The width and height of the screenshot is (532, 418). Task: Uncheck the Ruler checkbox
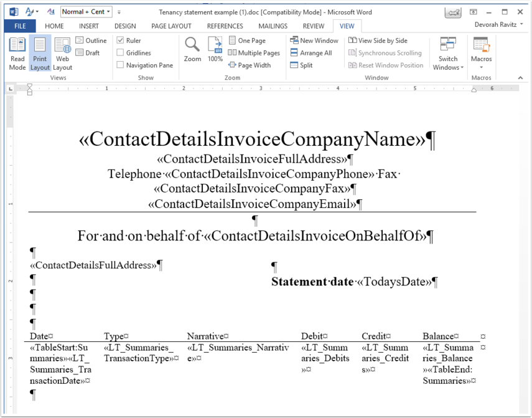pos(120,40)
